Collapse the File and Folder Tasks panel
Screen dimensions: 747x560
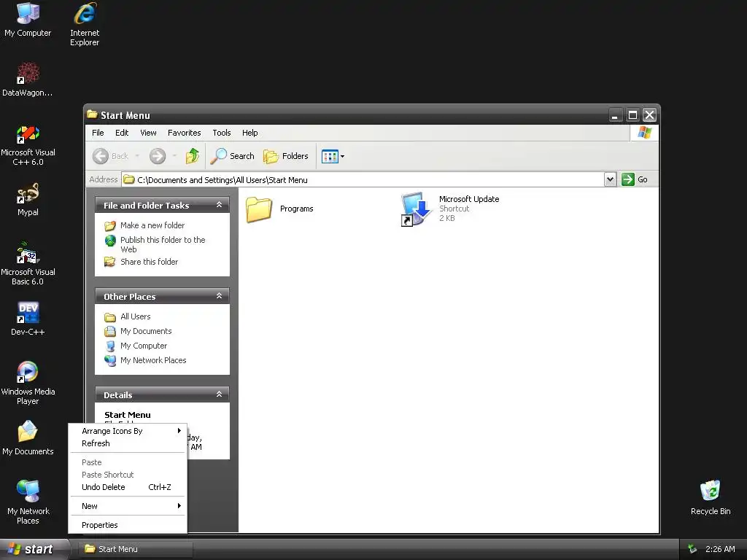click(219, 205)
